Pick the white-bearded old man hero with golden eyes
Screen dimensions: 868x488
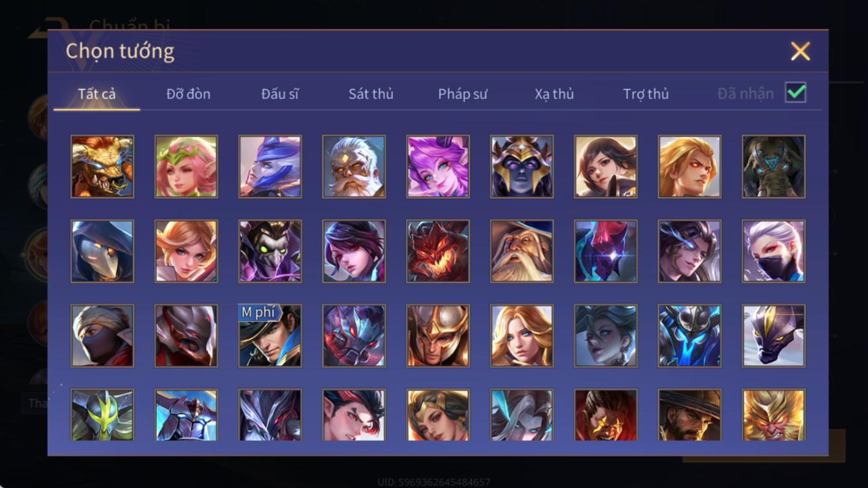point(354,167)
